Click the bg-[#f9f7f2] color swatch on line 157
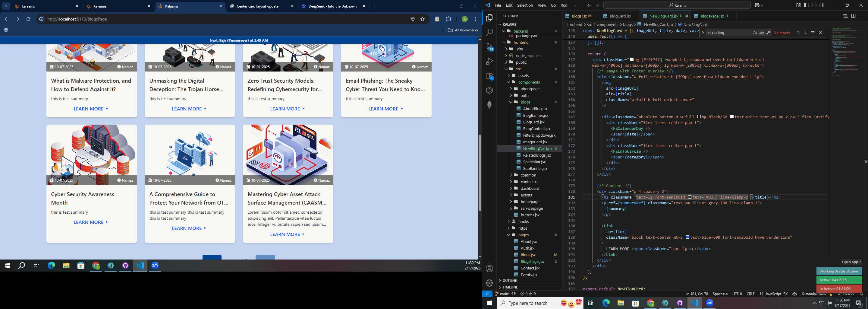 pyautogui.click(x=632, y=60)
